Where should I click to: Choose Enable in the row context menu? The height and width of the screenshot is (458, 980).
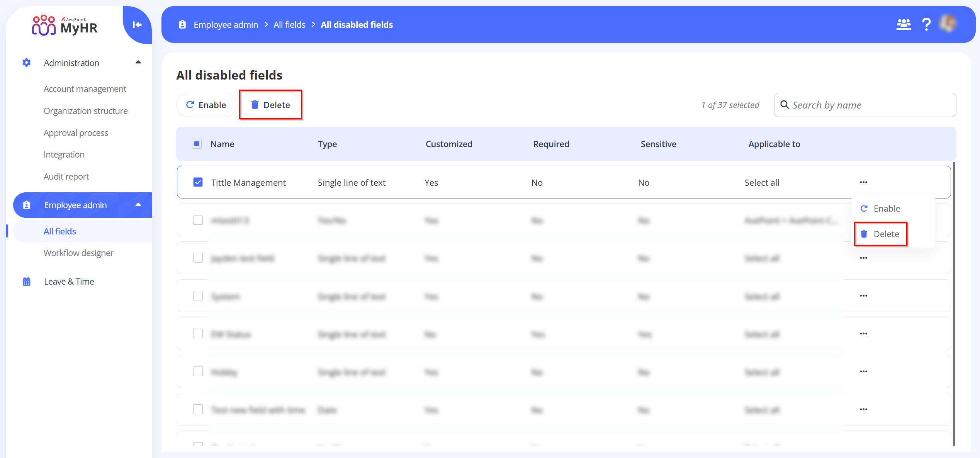[x=880, y=209]
